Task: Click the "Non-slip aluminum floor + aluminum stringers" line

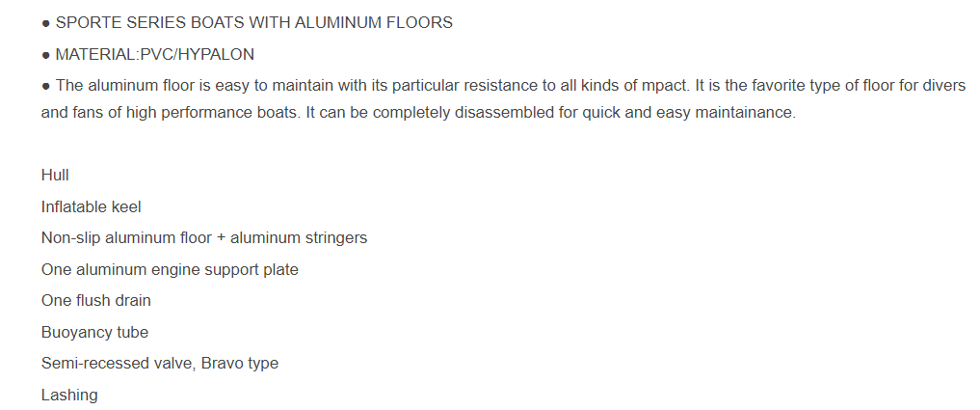Action: 204,237
